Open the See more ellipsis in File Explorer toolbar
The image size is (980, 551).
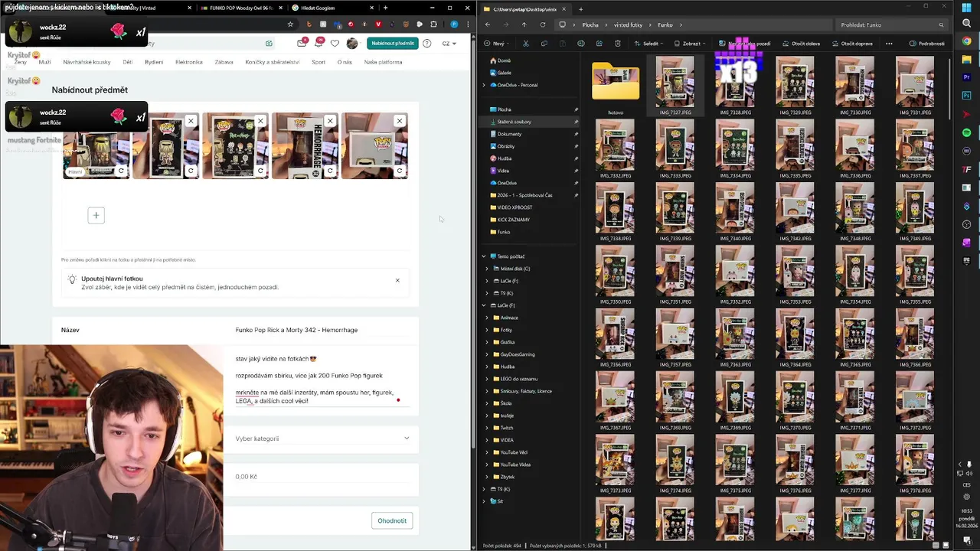pos(889,44)
